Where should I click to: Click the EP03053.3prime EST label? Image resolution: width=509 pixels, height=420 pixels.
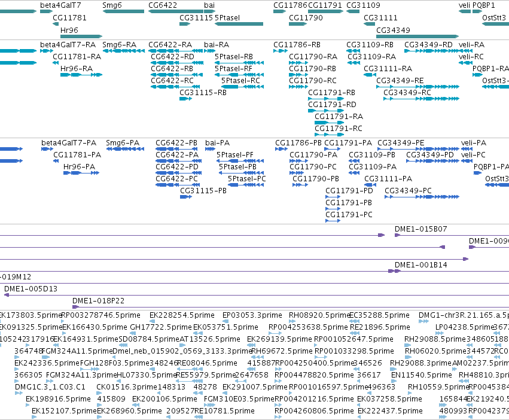click(252, 315)
